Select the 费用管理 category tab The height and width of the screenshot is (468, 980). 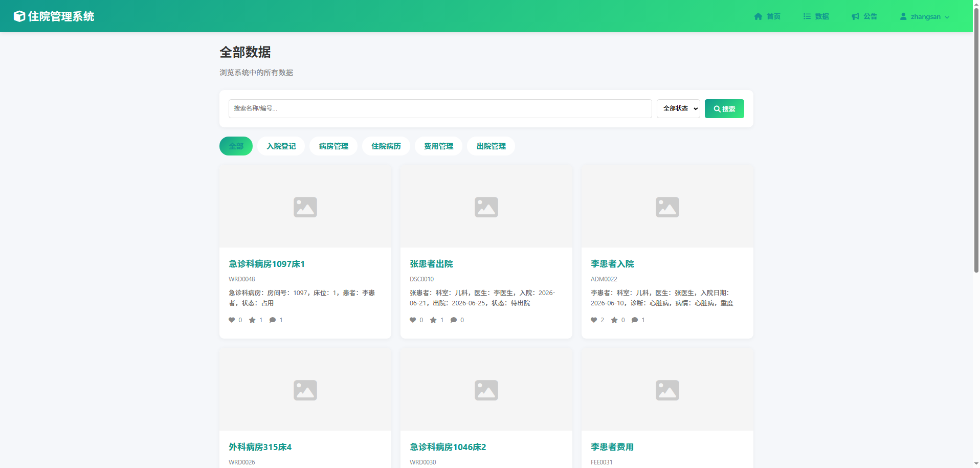(438, 146)
